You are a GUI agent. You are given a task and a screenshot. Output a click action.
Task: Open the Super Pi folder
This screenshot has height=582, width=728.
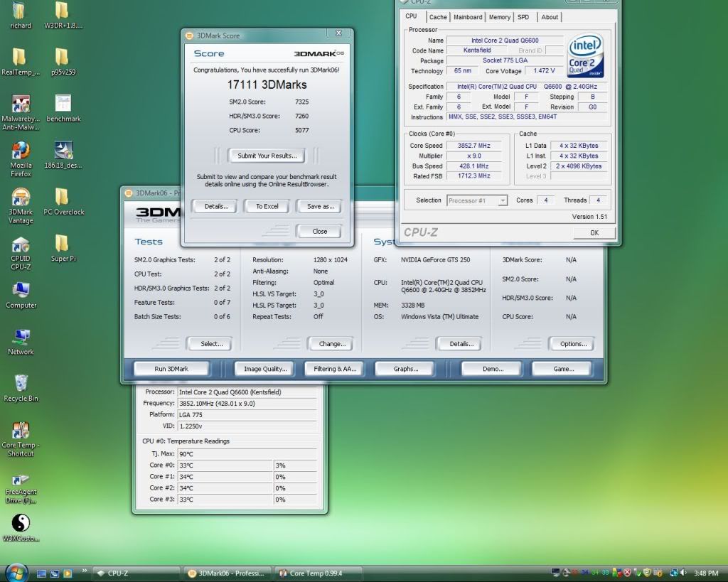click(63, 248)
